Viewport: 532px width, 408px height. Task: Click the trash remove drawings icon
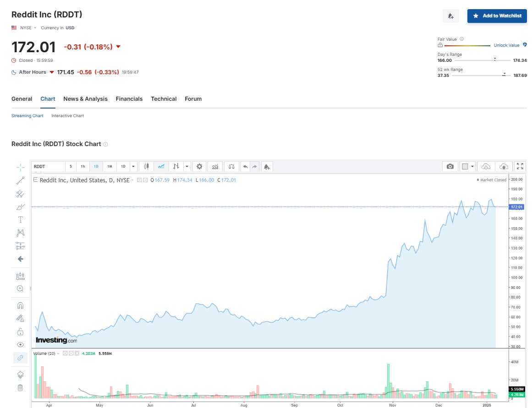point(20,388)
